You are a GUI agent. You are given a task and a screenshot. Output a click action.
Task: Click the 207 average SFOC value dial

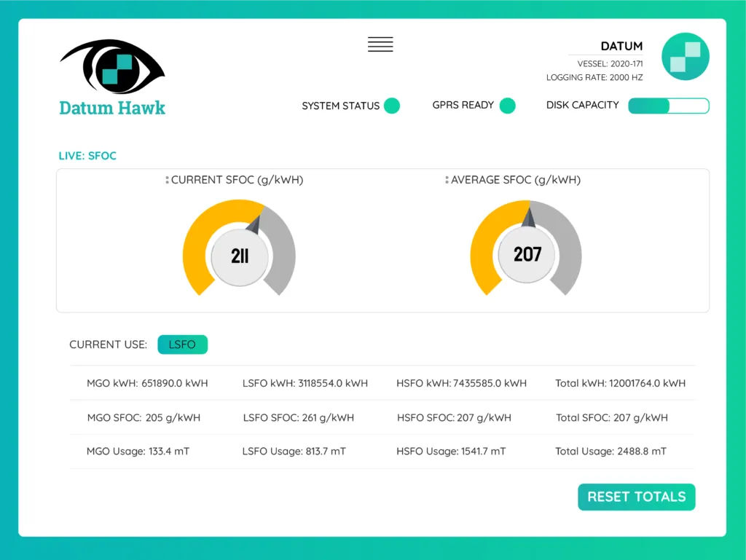[527, 255]
